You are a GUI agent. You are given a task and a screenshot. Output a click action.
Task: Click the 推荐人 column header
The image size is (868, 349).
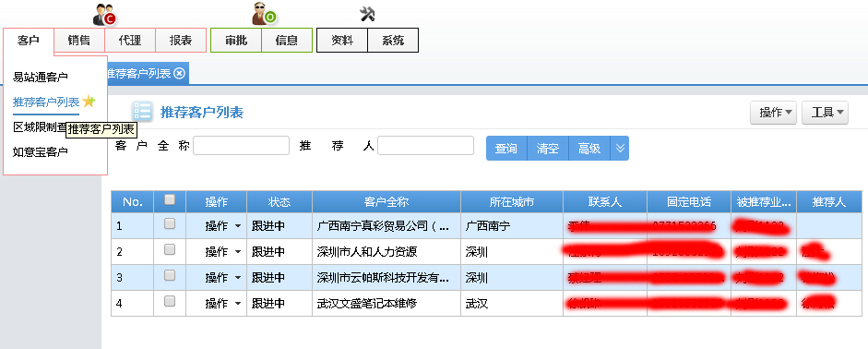point(829,202)
